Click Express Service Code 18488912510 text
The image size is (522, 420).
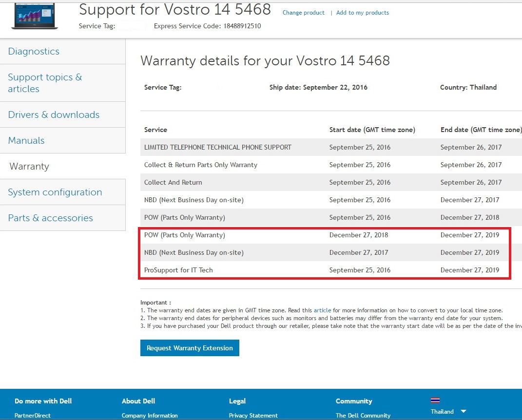[208, 26]
